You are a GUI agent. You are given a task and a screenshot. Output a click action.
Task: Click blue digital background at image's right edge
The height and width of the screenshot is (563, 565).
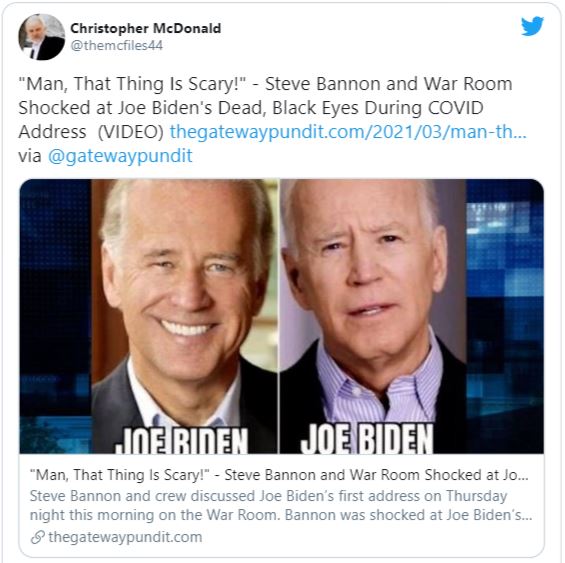[x=505, y=316]
